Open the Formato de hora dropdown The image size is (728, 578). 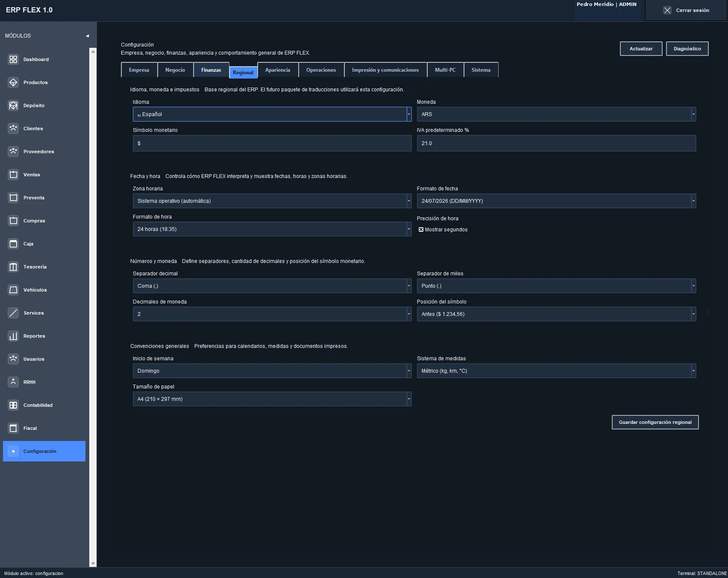pyautogui.click(x=272, y=229)
